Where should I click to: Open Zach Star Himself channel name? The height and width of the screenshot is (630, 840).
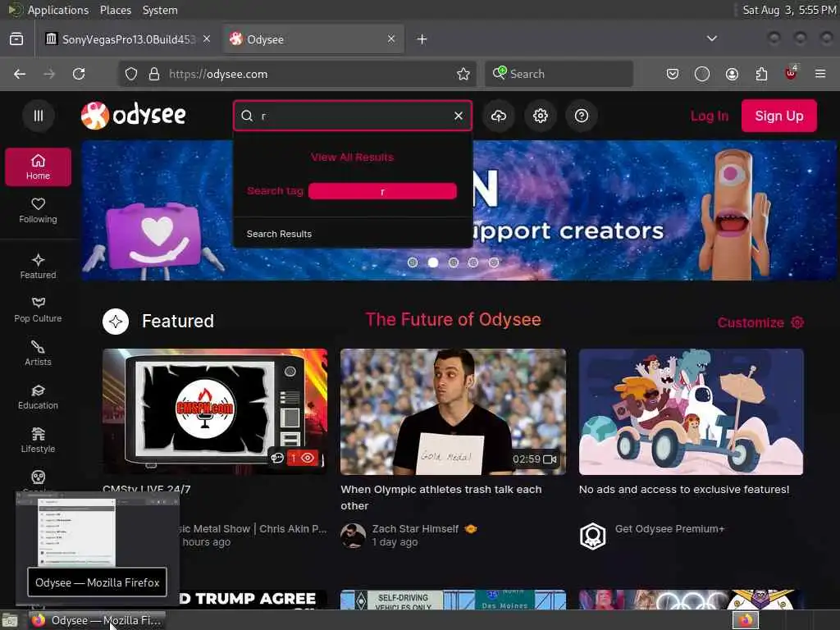415,529
